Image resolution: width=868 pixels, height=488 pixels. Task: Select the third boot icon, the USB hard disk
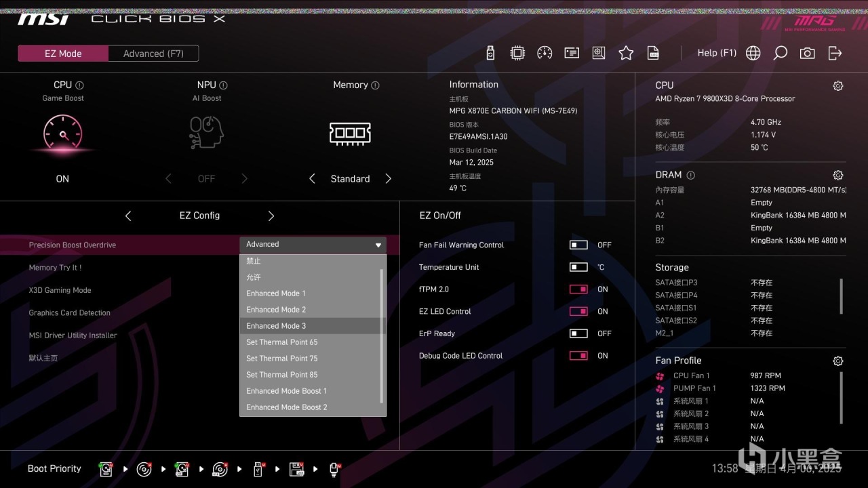182,469
